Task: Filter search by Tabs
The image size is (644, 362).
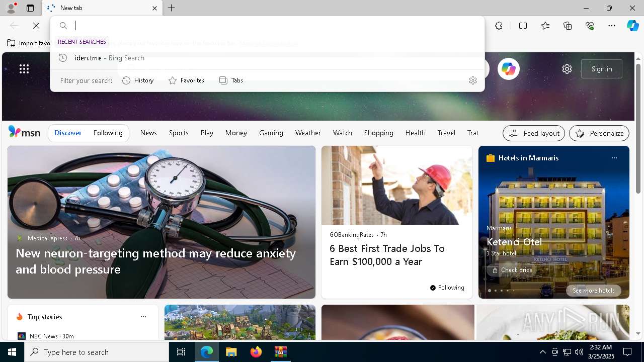Action: (x=231, y=80)
